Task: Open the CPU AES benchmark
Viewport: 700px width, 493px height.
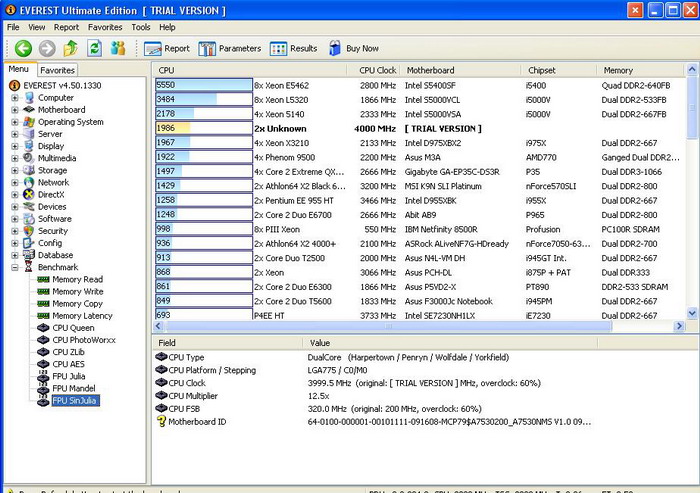Action: pyautogui.click(x=68, y=364)
